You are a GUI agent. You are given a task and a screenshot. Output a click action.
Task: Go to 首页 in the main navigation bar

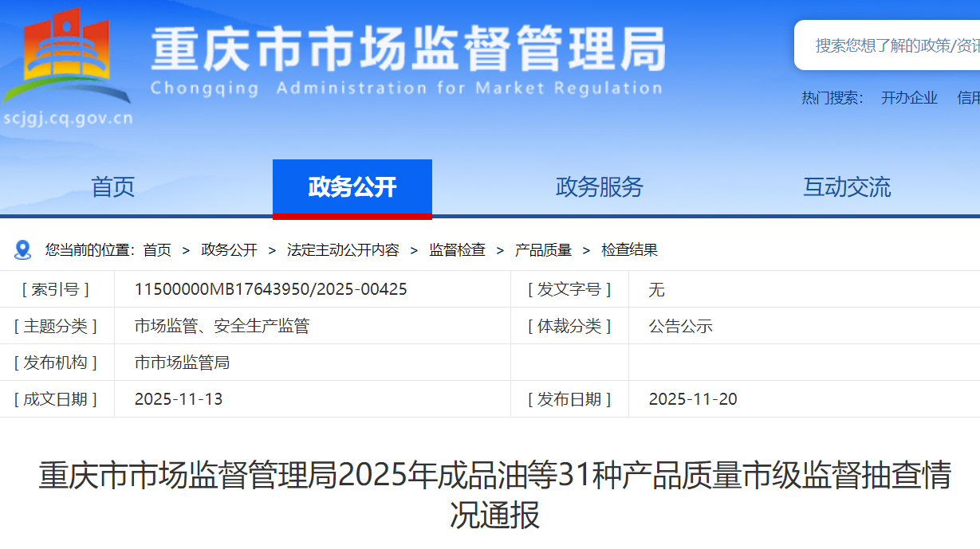pos(113,187)
